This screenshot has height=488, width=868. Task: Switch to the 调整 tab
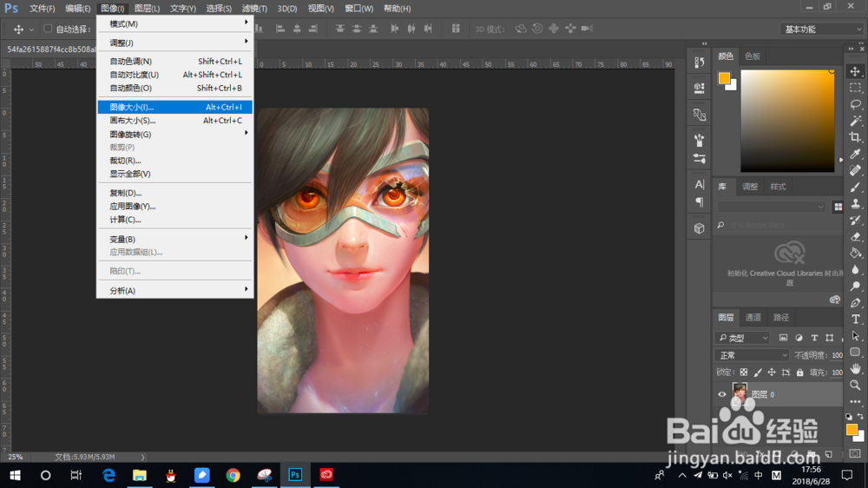750,187
